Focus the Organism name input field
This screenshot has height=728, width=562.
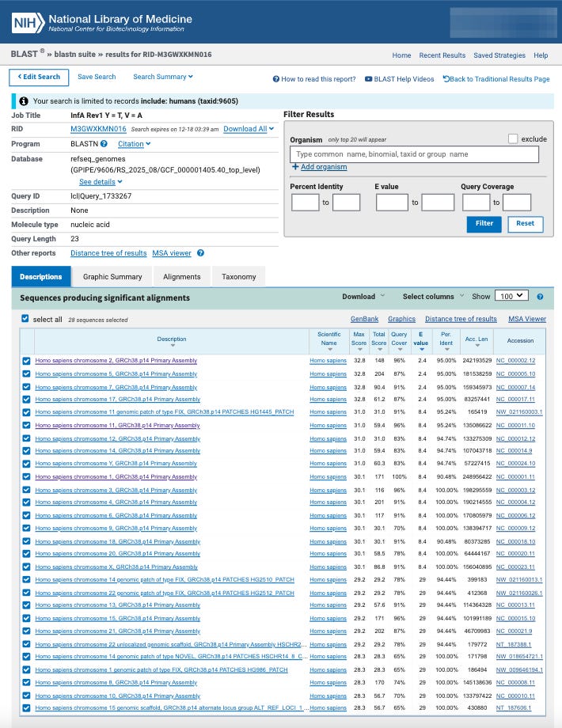tap(414, 154)
